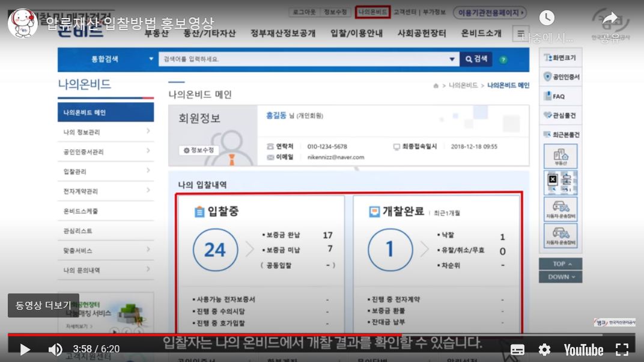Click 나의온비드 breadcrumb link
The height and width of the screenshot is (362, 644).
click(463, 85)
